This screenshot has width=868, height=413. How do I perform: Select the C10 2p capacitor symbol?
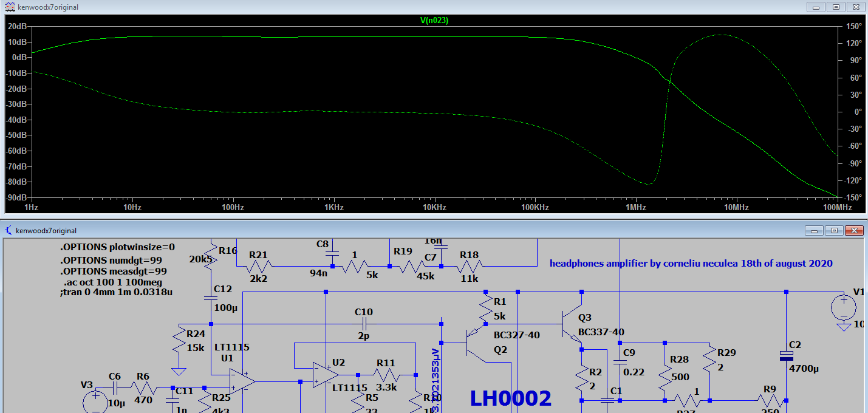364,324
